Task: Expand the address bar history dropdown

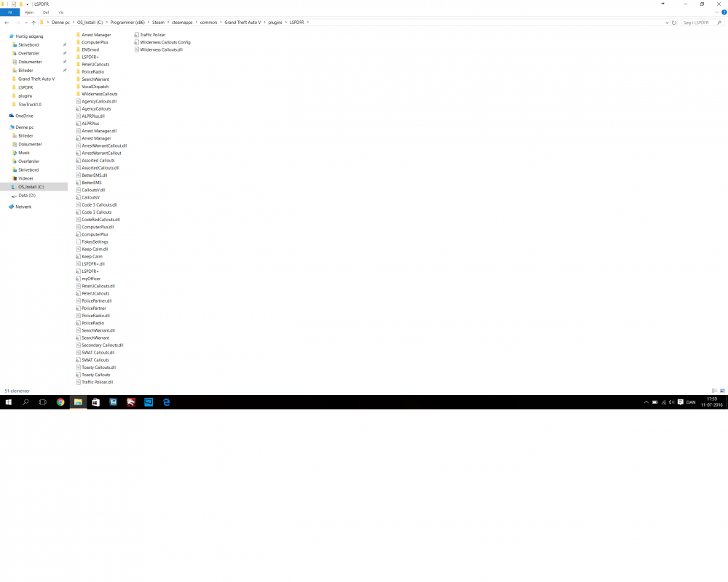Action: pyautogui.click(x=667, y=23)
